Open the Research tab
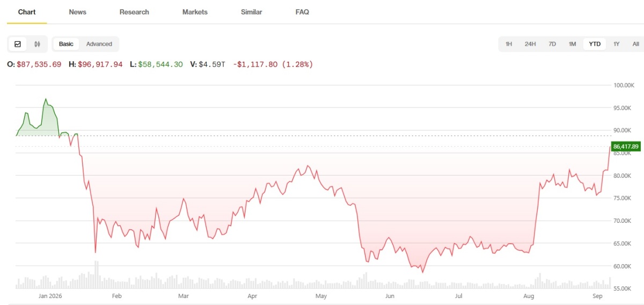The height and width of the screenshot is (305, 644). pos(134,12)
